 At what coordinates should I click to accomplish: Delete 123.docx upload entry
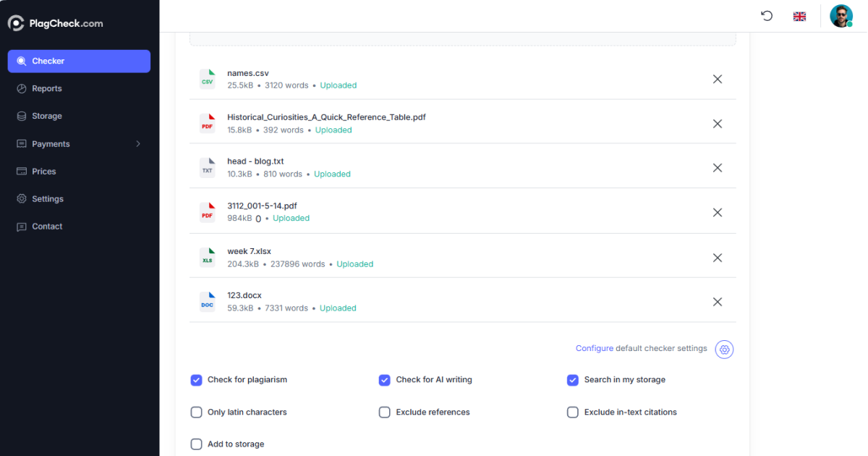click(x=717, y=302)
